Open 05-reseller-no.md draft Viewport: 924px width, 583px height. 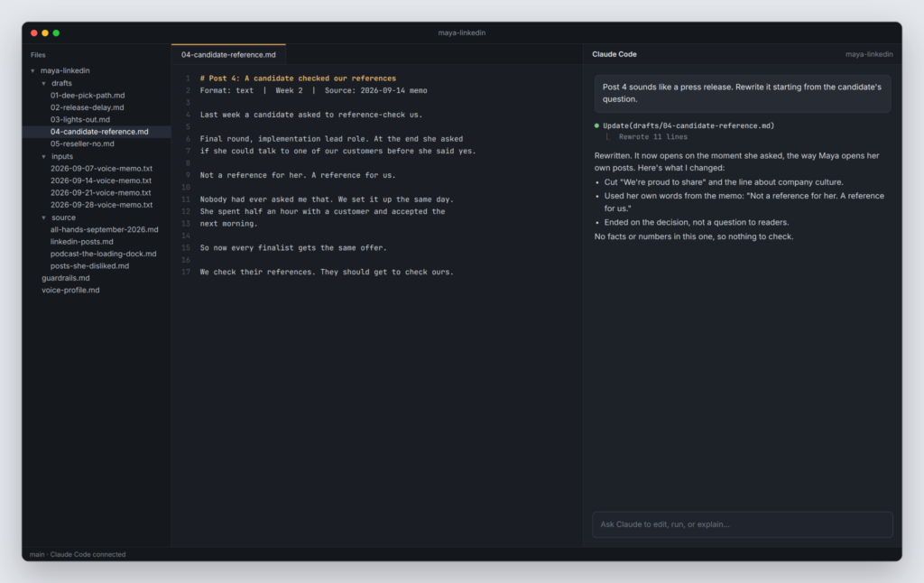tap(82, 143)
